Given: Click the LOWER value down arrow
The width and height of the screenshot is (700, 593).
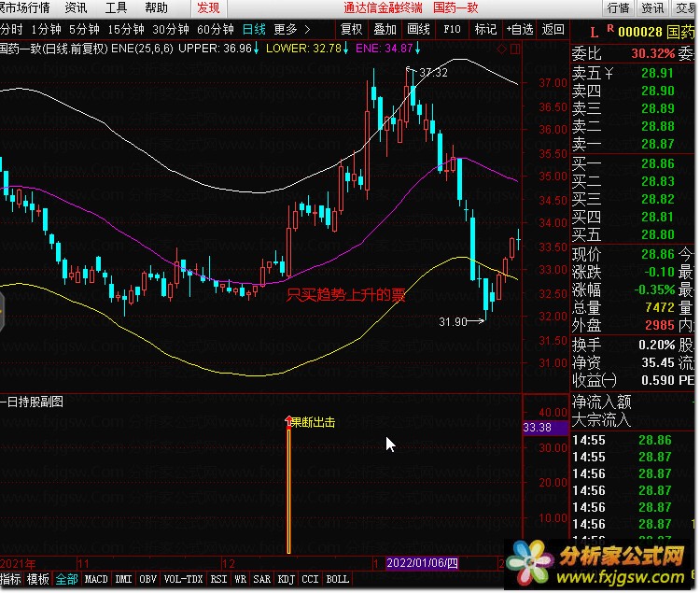Looking at the screenshot, I should tap(345, 49).
